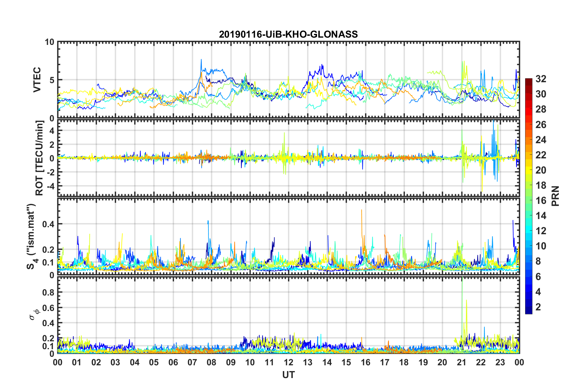
Task: Click the S4 axis tick value 0.4
Action: 48,224
